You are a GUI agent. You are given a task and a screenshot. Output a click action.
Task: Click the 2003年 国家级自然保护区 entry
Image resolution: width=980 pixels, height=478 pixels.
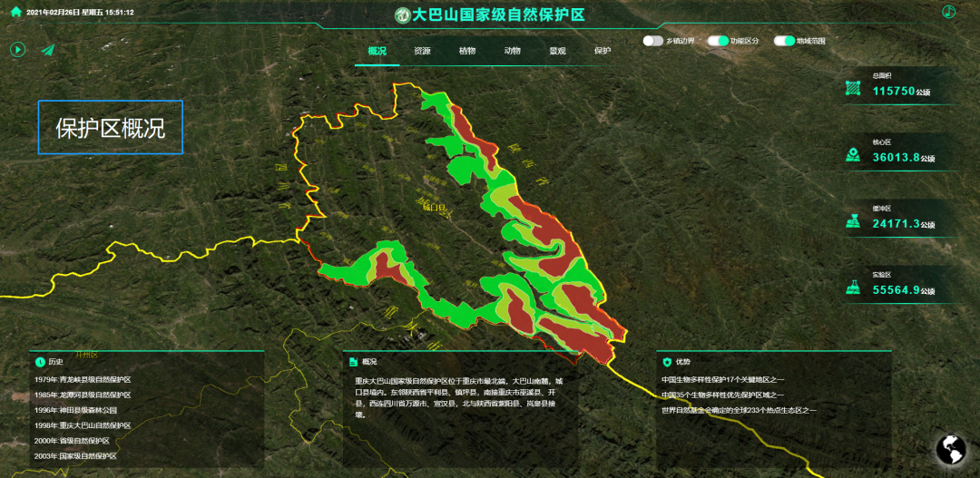click(x=75, y=456)
